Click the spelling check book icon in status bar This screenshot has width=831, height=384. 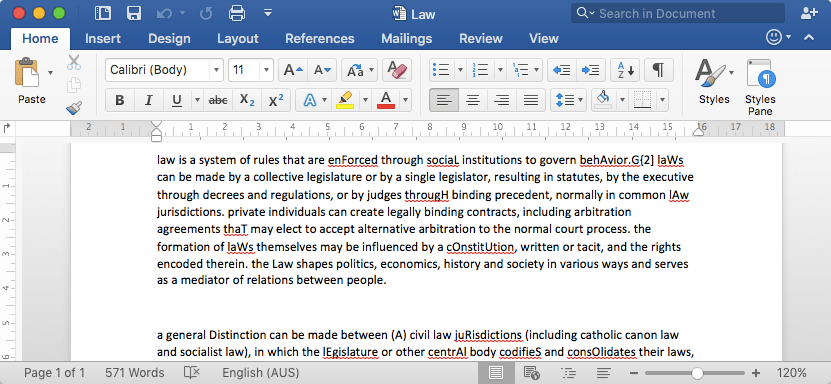[191, 373]
